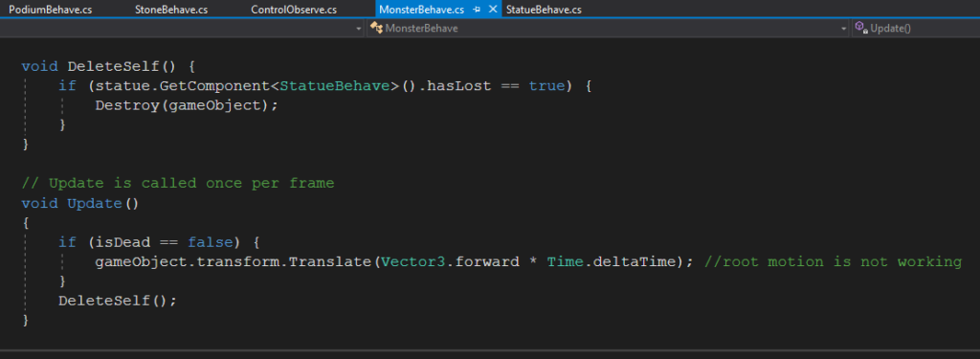Go to the StatueBehave.cs tab
The width and height of the screenshot is (980, 359).
[544, 10]
